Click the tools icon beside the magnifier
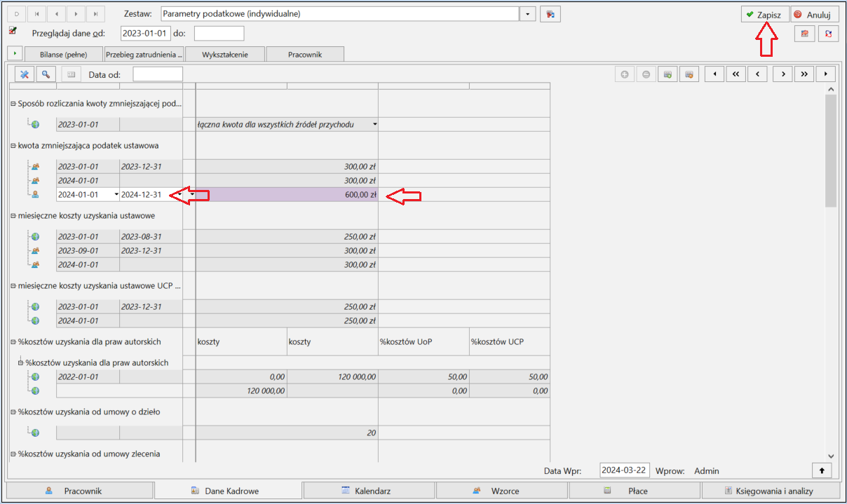This screenshot has height=504, width=847. (25, 74)
